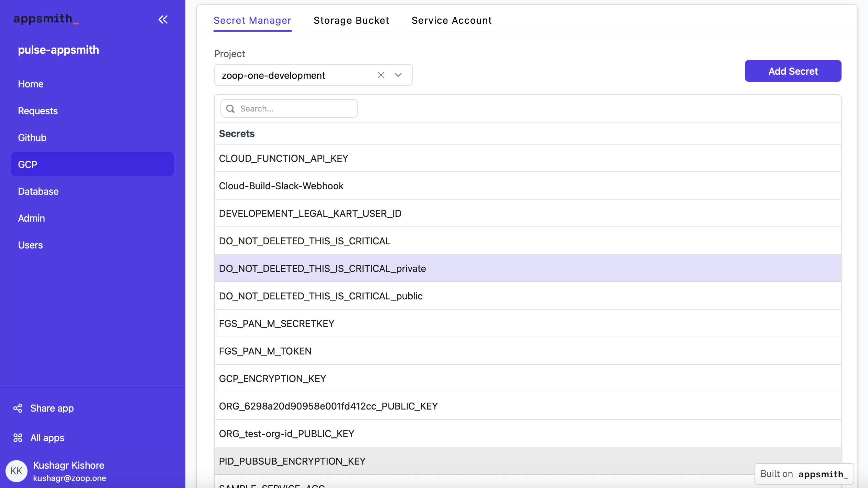The height and width of the screenshot is (488, 868).
Task: Click the Add Secret button
Action: pos(793,71)
